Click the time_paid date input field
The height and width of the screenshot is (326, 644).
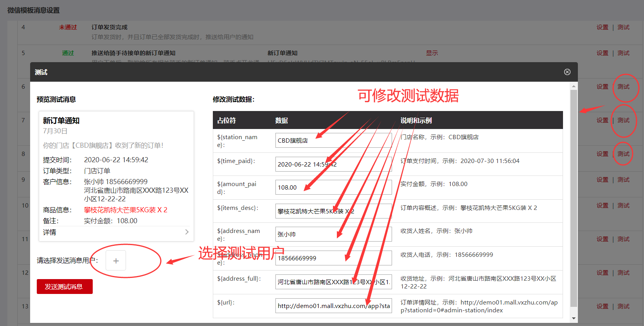click(x=333, y=164)
